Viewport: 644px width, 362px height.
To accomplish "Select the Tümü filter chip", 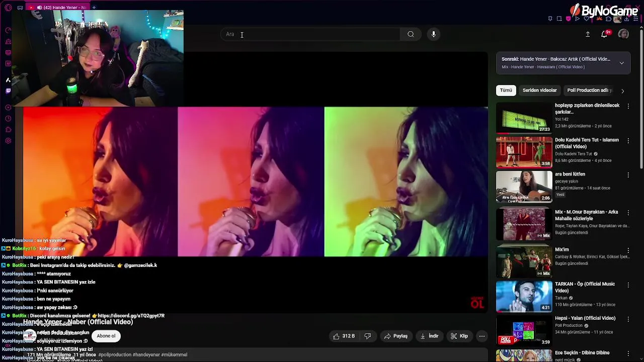I will click(506, 90).
